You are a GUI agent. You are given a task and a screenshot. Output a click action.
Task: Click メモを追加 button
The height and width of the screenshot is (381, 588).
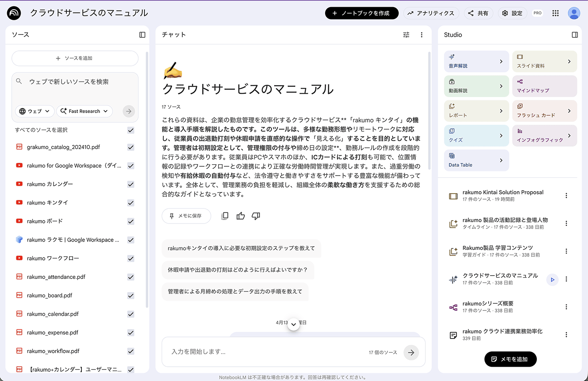click(510, 359)
